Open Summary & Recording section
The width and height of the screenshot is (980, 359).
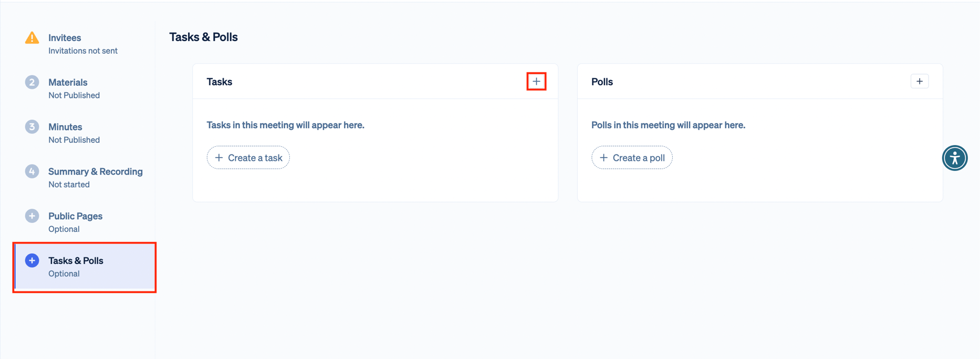coord(95,172)
